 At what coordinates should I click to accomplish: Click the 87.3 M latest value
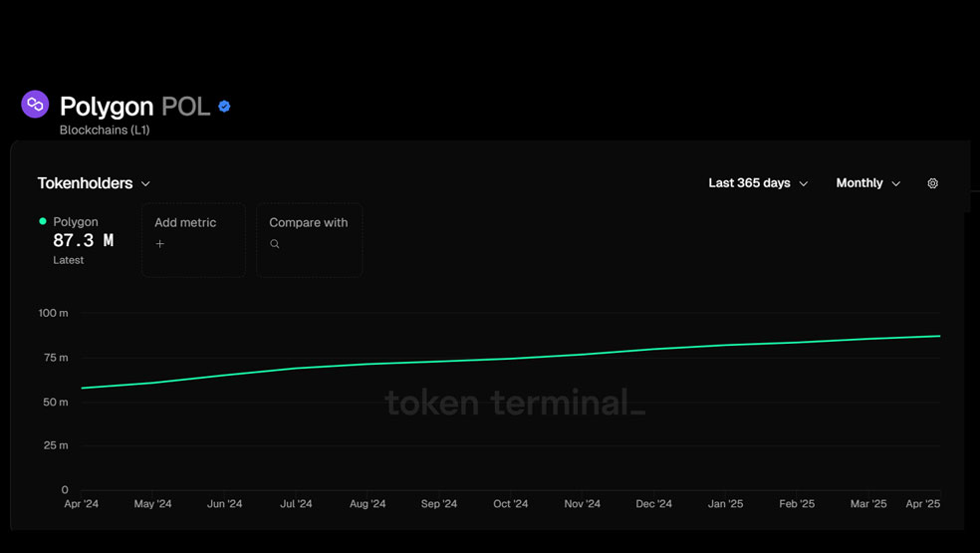pos(83,240)
